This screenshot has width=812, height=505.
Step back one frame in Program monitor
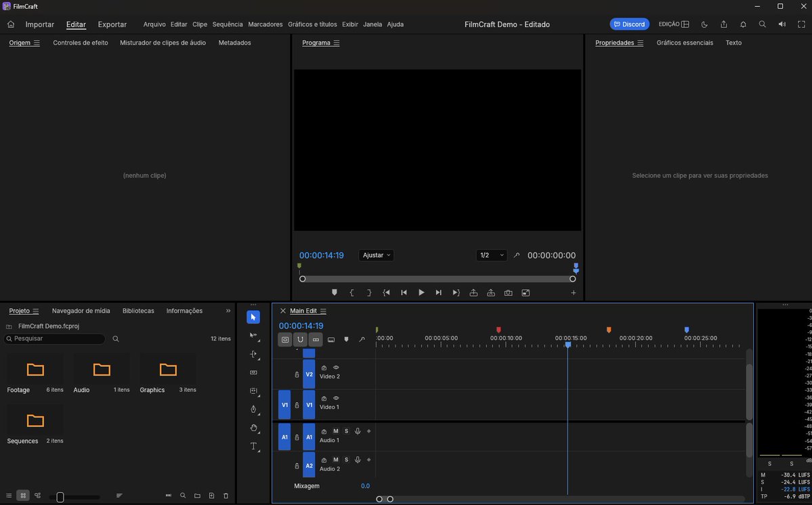(404, 293)
